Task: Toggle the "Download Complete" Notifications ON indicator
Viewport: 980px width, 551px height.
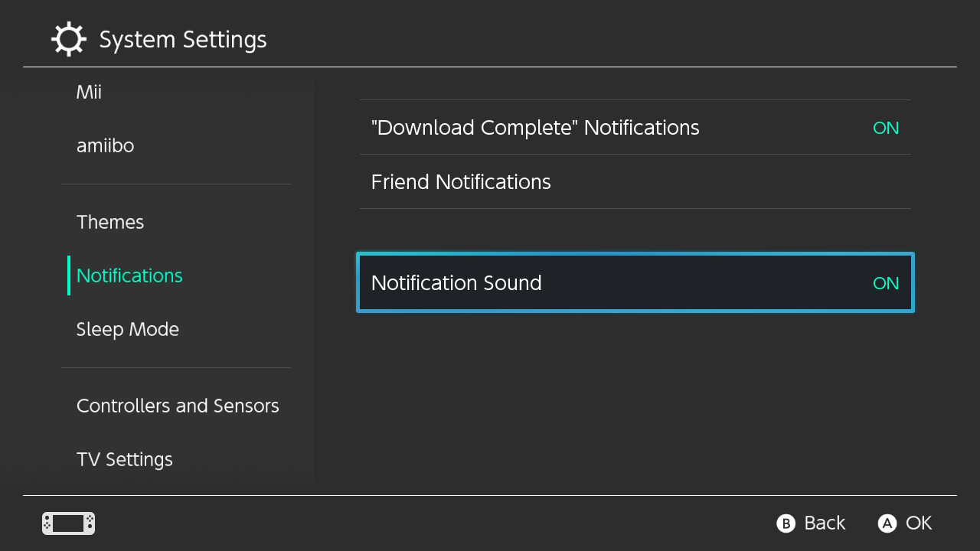Action: (x=885, y=128)
